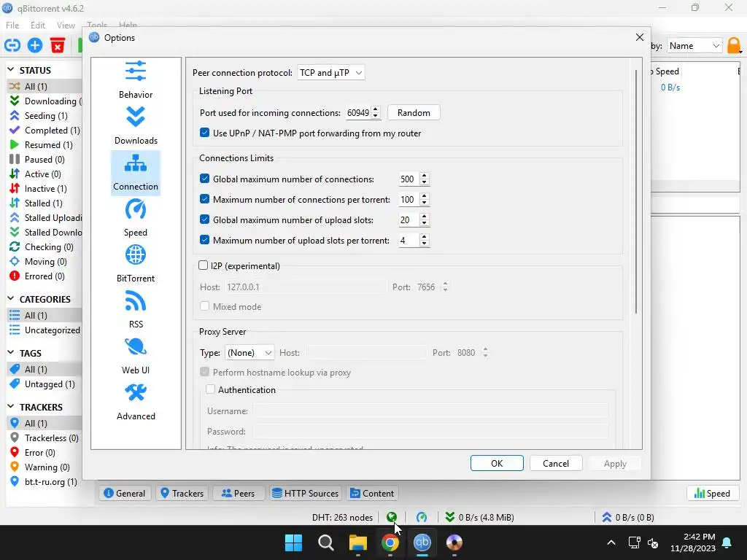Open the Speed options section
The height and width of the screenshot is (560, 747).
pyautogui.click(x=136, y=217)
